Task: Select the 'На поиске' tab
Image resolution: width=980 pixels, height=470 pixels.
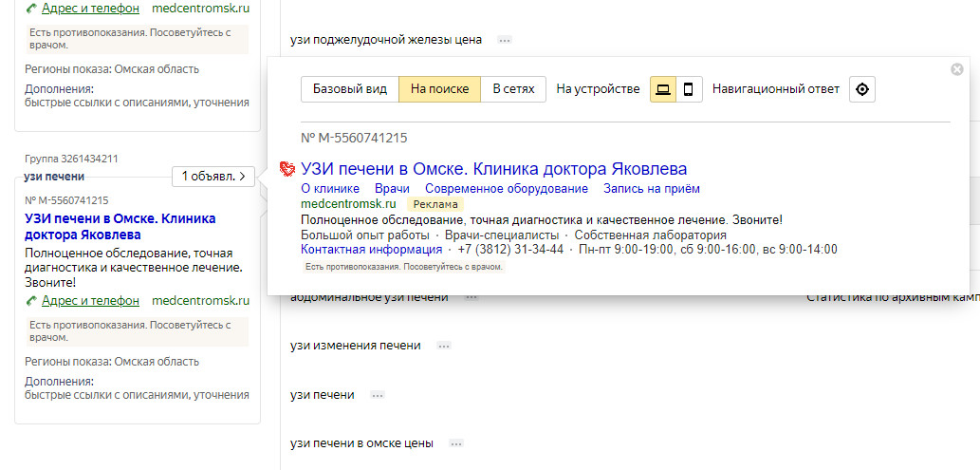Action: (x=439, y=89)
